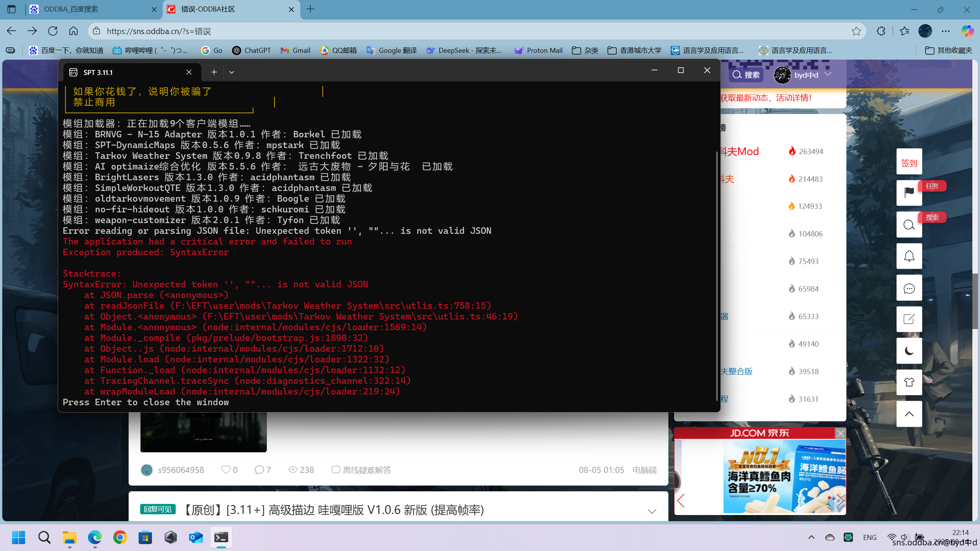Open comments count on s956064958 post

[x=263, y=469]
